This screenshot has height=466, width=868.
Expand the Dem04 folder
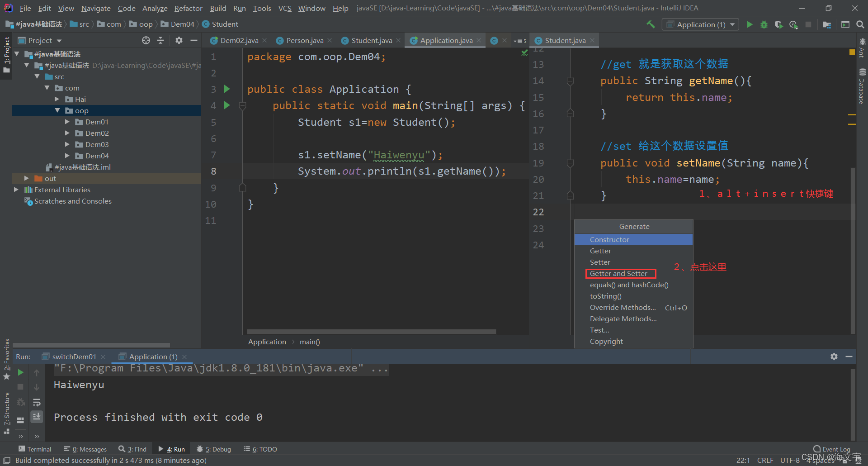pos(67,156)
